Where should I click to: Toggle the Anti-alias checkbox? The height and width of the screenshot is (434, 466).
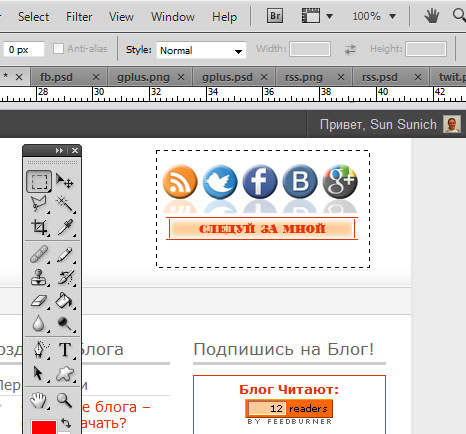tap(58, 49)
